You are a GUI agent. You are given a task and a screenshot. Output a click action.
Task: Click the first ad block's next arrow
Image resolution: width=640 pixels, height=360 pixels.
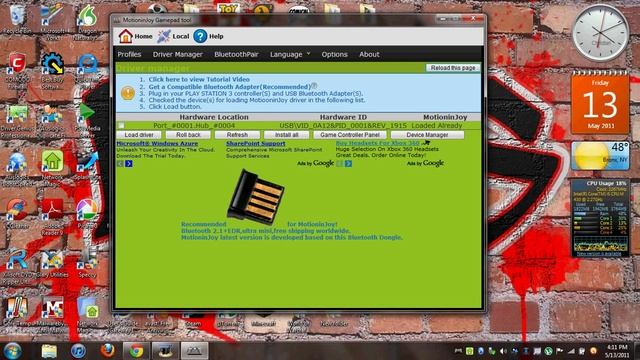coord(129,164)
